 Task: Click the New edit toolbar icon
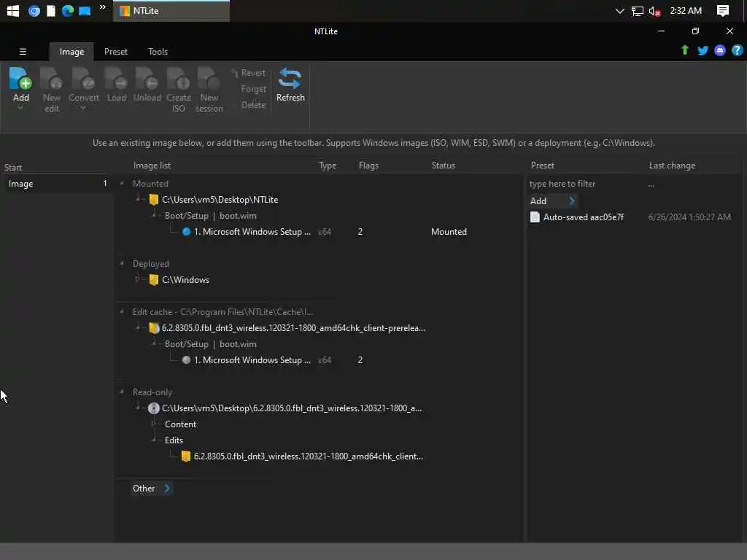pyautogui.click(x=52, y=79)
